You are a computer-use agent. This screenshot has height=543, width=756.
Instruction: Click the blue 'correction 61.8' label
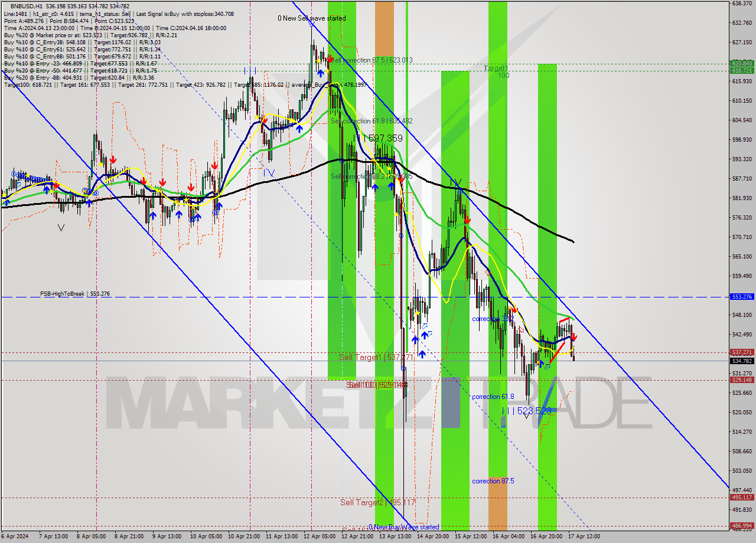pyautogui.click(x=493, y=397)
